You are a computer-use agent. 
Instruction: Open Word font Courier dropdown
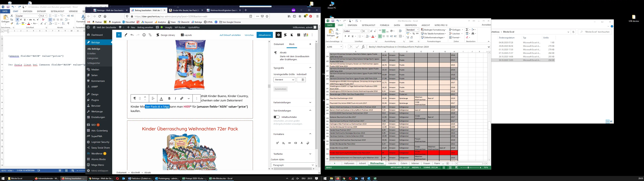pos(38,16)
